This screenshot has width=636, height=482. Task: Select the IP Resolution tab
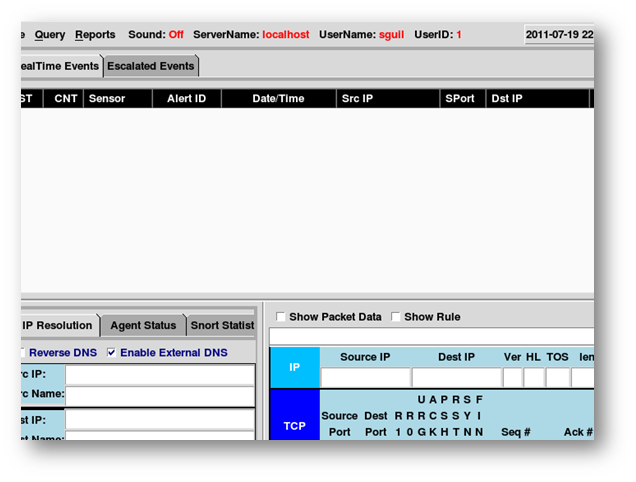pos(59,325)
